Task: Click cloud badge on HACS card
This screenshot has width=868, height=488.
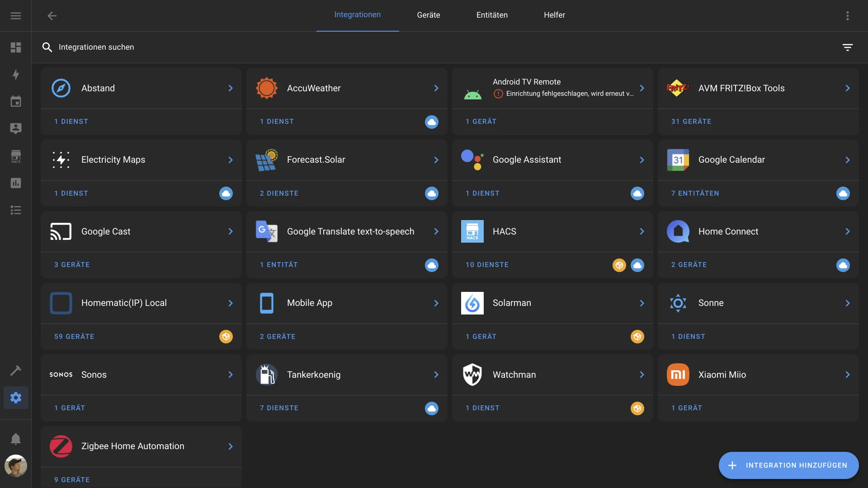Action: click(637, 265)
